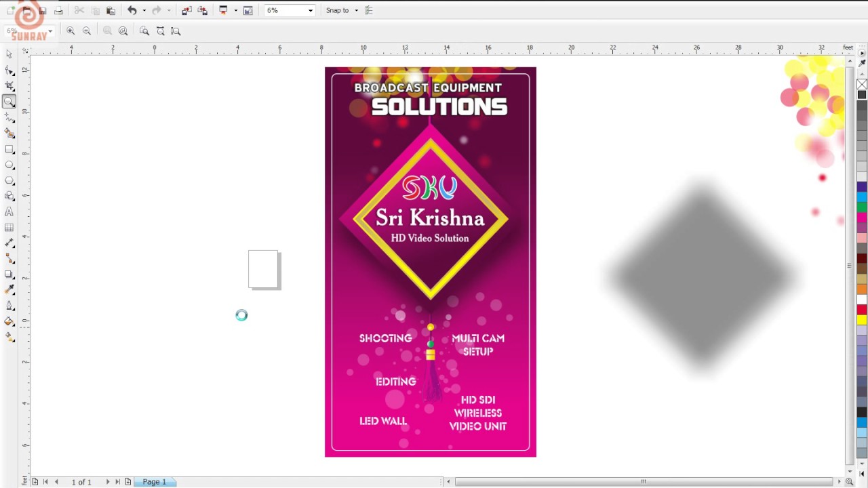This screenshot has height=488, width=868.
Task: Click the application launcher icon
Action: coord(223,10)
